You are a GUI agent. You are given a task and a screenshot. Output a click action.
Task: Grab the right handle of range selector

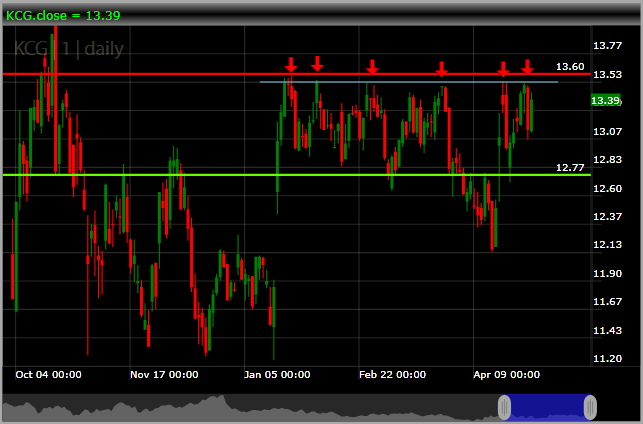pyautogui.click(x=590, y=407)
